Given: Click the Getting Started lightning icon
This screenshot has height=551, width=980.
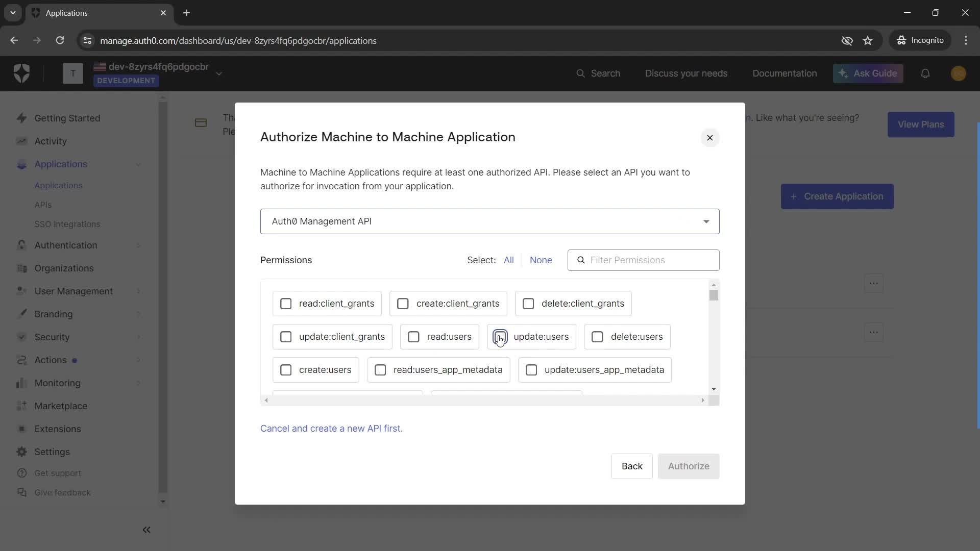Looking at the screenshot, I should [x=21, y=118].
